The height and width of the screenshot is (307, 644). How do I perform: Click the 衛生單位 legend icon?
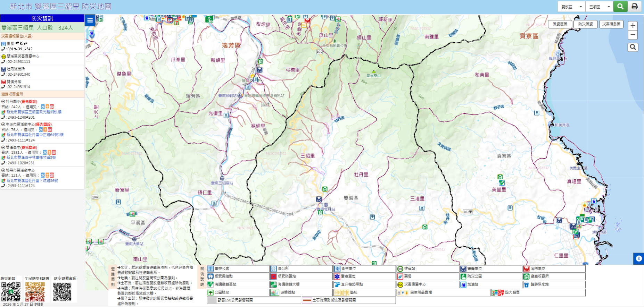tap(337, 269)
